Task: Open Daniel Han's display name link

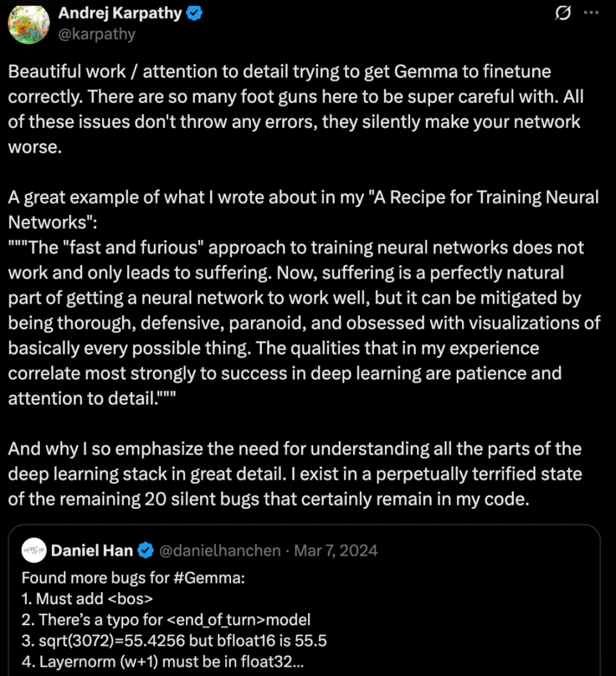Action: click(92, 550)
